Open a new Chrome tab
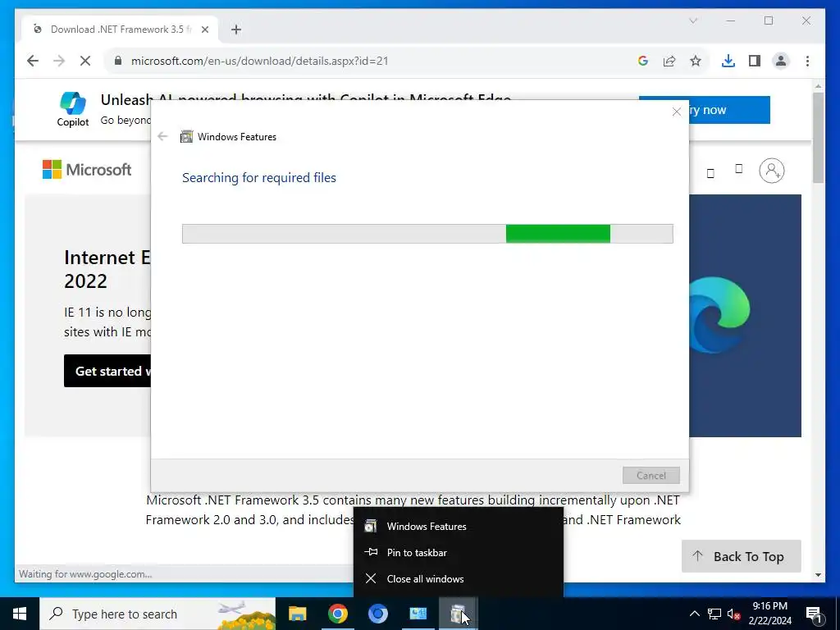Viewport: 840px width, 630px height. coord(236,30)
